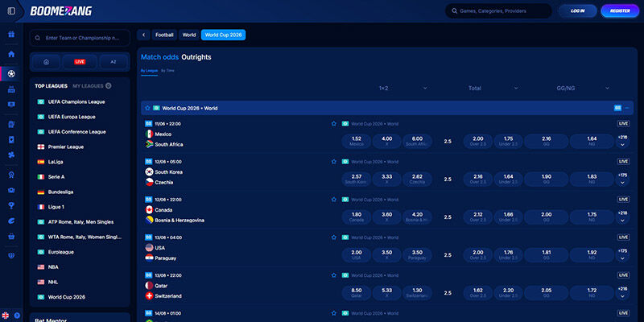Viewport: 644px width, 322px height.
Task: Click the BB bet builder icon in league header
Action: tap(617, 108)
